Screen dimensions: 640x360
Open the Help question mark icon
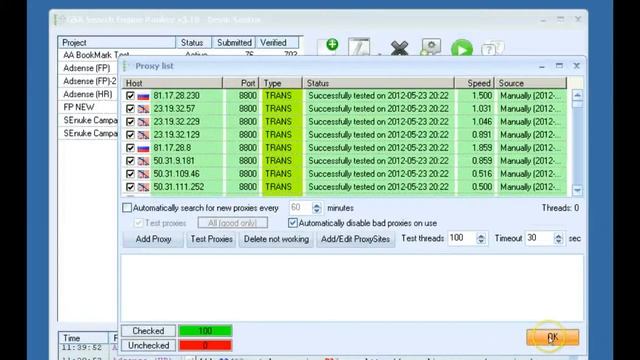[492, 49]
